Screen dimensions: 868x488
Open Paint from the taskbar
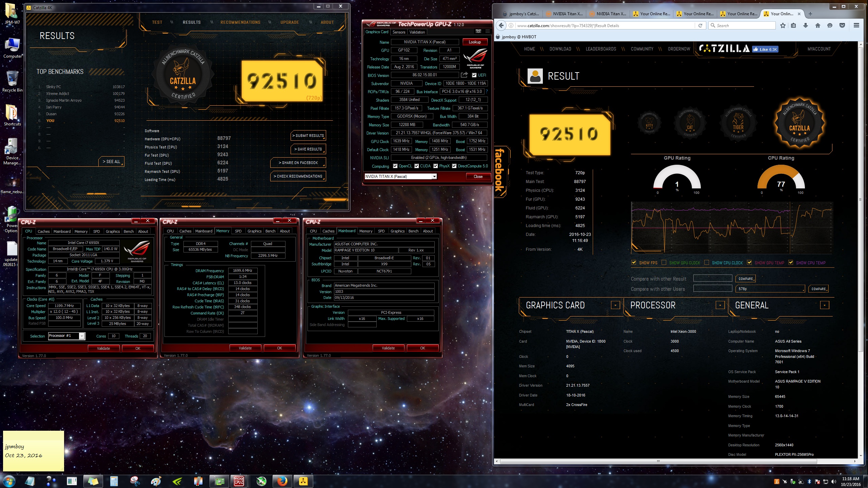point(156,481)
